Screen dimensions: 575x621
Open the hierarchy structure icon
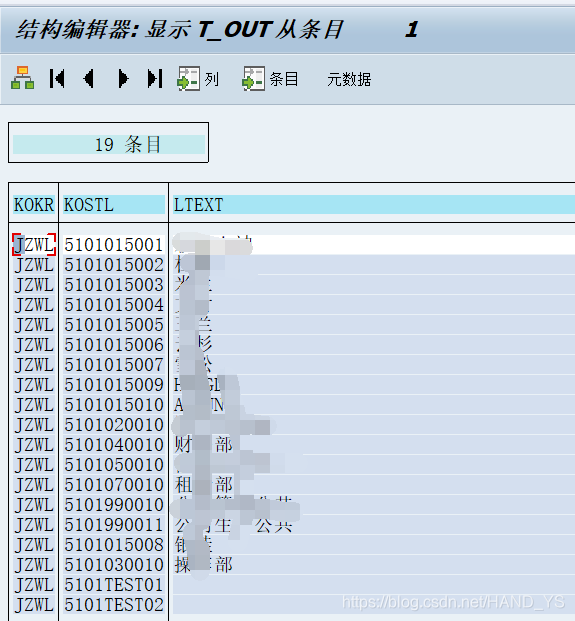click(23, 78)
